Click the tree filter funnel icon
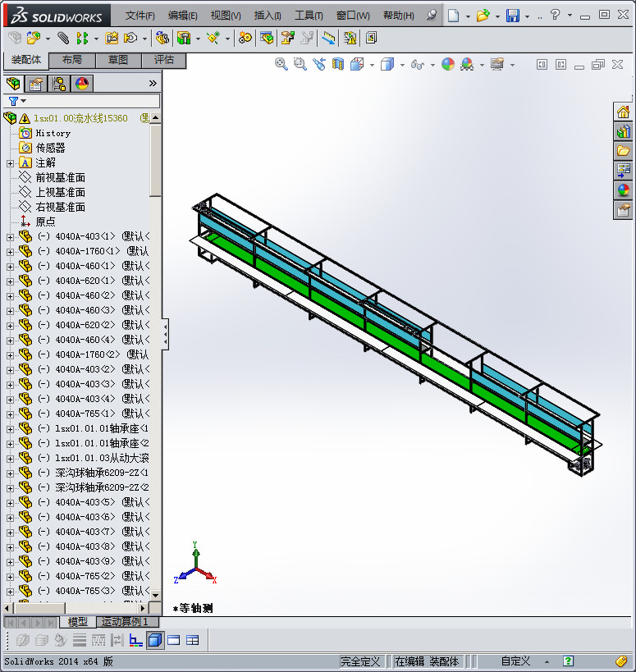Viewport: 636px width, 672px height. click(x=13, y=101)
